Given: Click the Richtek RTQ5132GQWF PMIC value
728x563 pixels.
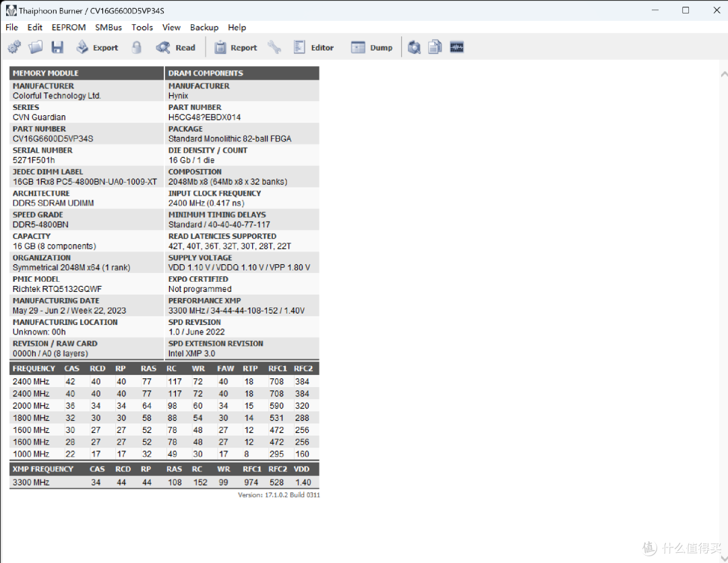Looking at the screenshot, I should coord(57,289).
